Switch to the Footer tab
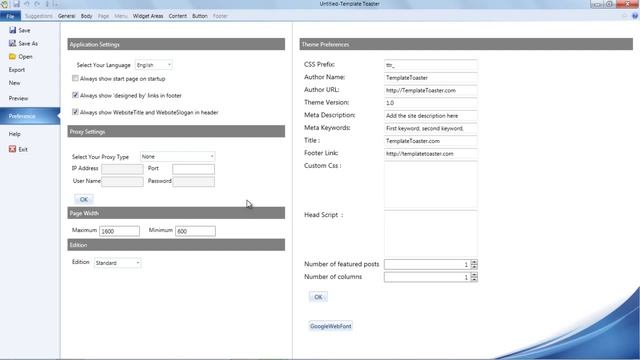 [220, 16]
